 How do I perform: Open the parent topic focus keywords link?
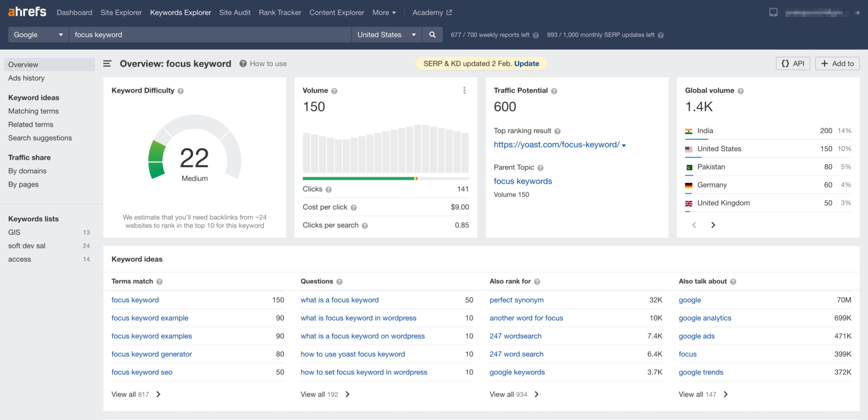522,181
